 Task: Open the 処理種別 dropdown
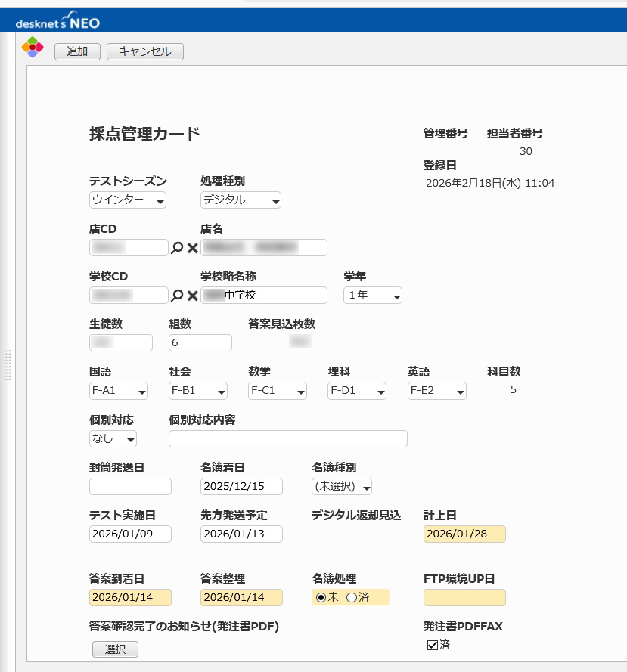pos(241,200)
